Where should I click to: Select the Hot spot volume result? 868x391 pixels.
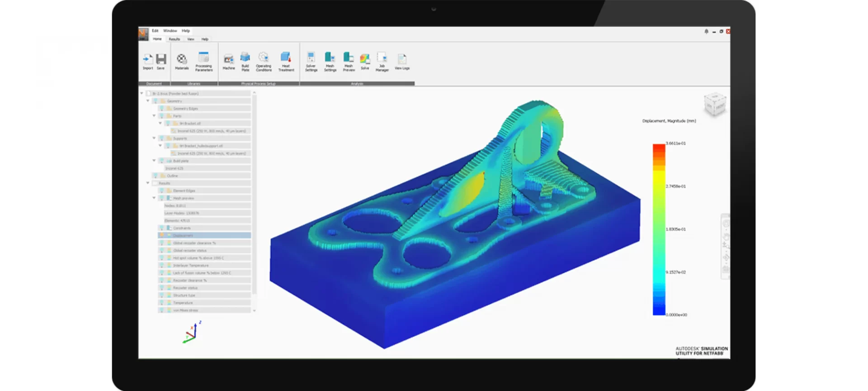tap(204, 258)
